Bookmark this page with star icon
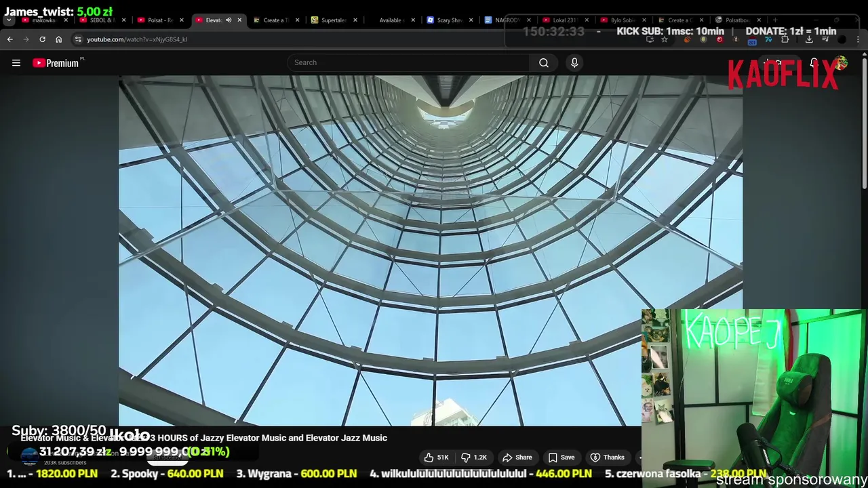 (x=665, y=39)
